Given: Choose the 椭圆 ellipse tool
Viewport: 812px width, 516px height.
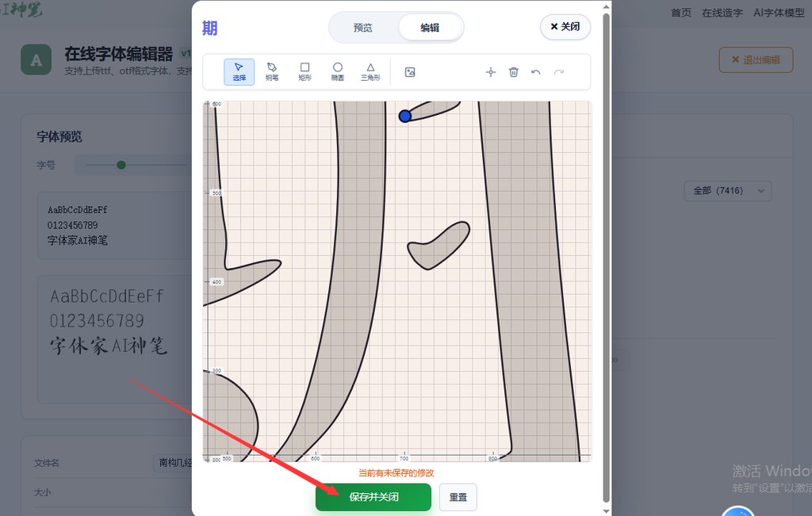Looking at the screenshot, I should (x=337, y=72).
